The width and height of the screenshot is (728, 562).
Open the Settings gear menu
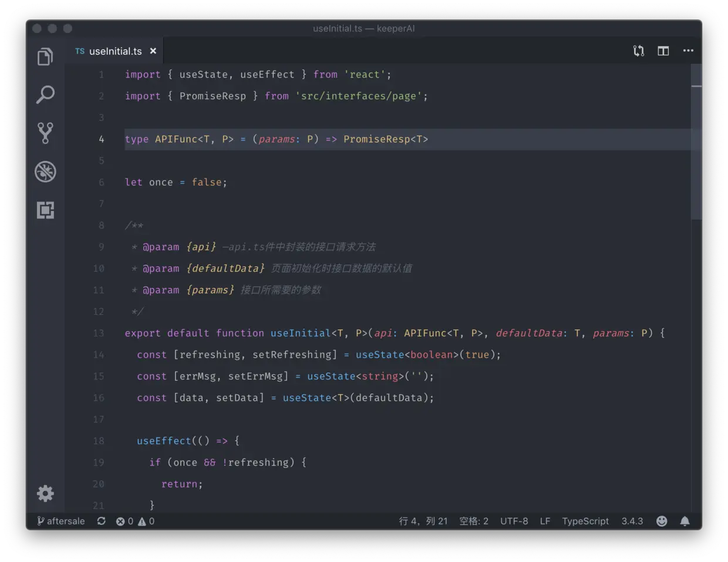(x=45, y=493)
